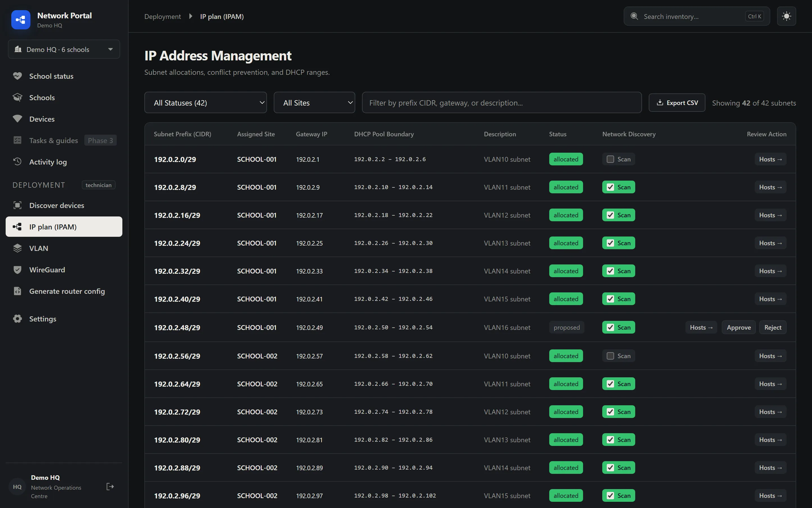Viewport: 812px width, 508px height.
Task: Expand the Demo HQ · 6 schools selector
Action: (x=64, y=49)
